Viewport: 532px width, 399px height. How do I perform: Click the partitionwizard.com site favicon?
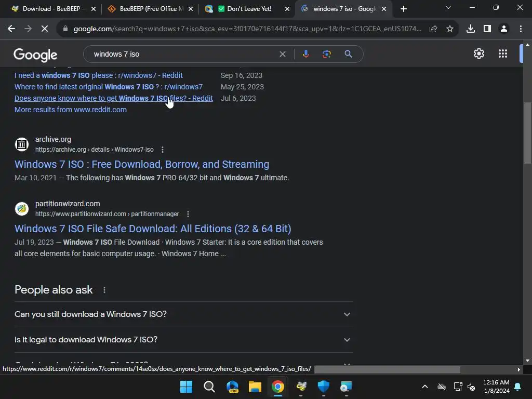22,209
